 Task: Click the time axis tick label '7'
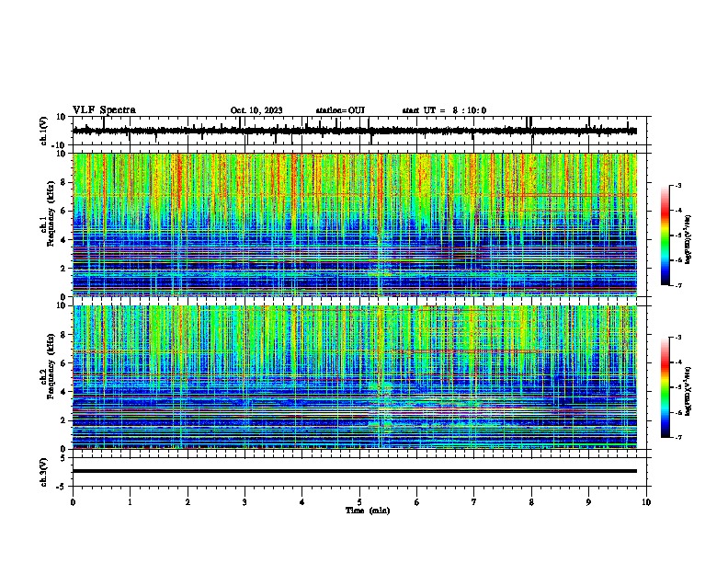(474, 502)
